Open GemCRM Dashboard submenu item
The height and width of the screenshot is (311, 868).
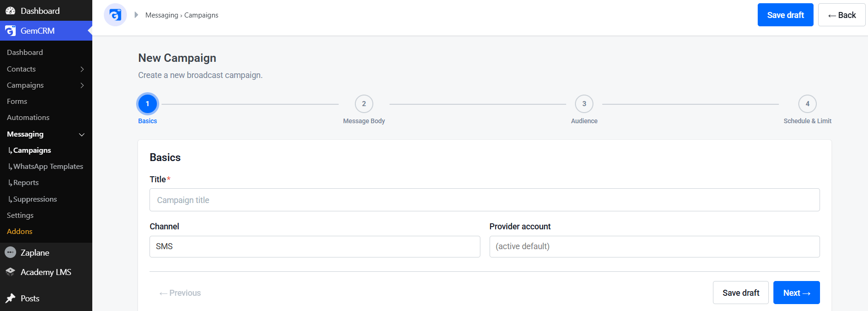25,53
